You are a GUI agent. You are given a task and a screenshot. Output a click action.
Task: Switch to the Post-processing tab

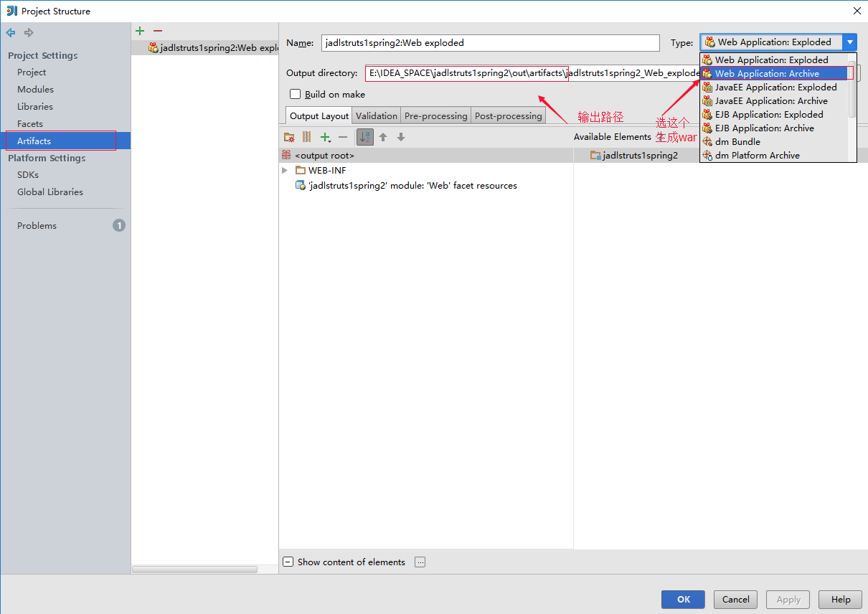pyautogui.click(x=508, y=116)
